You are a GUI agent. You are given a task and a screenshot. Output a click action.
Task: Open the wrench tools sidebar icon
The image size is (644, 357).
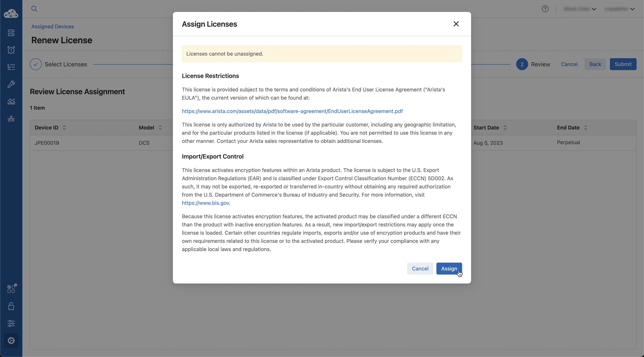click(x=11, y=84)
